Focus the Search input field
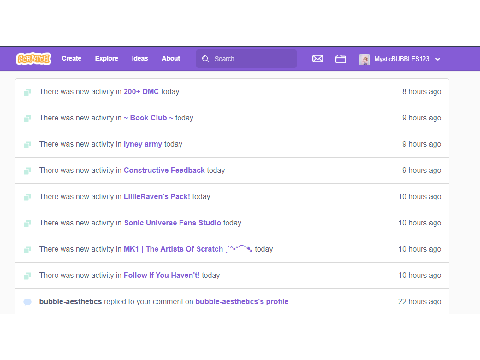This screenshot has height=360, width=480. click(x=246, y=59)
